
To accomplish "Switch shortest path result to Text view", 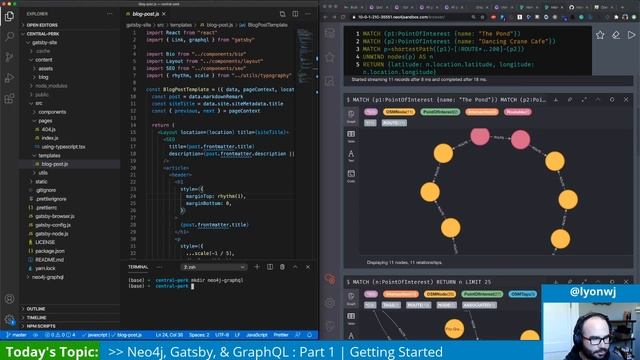I will tap(351, 156).
